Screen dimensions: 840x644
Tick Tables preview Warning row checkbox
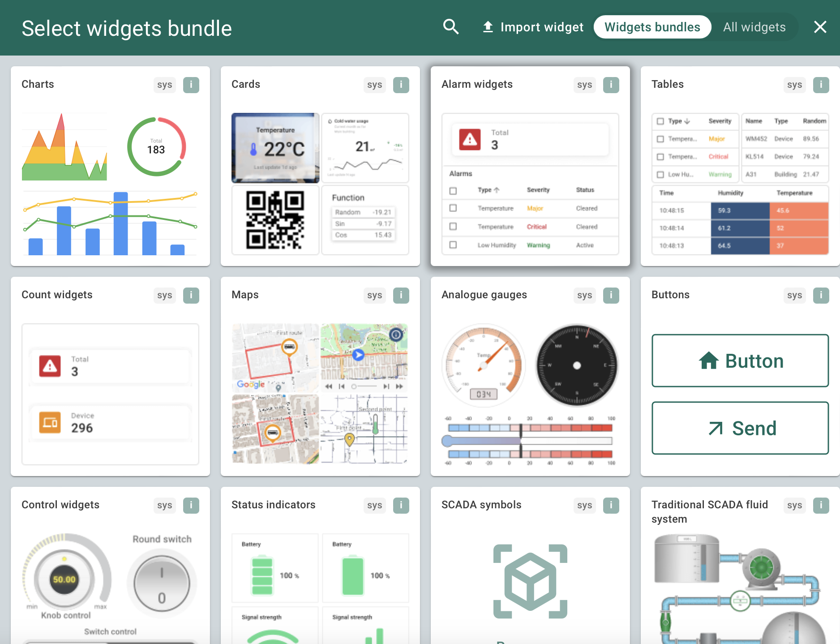[x=660, y=175]
